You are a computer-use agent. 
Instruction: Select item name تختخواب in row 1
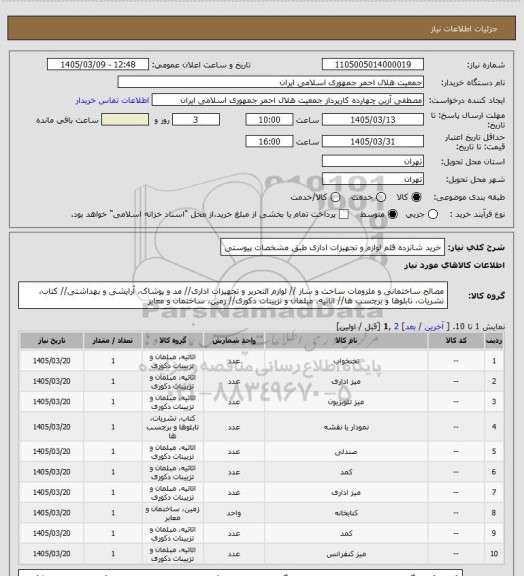click(x=346, y=361)
